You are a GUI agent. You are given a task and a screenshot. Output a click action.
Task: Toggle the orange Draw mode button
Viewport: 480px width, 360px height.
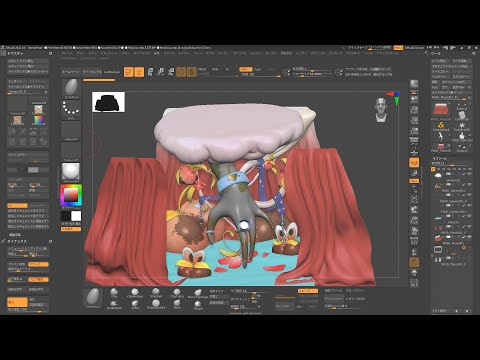[x=139, y=72]
